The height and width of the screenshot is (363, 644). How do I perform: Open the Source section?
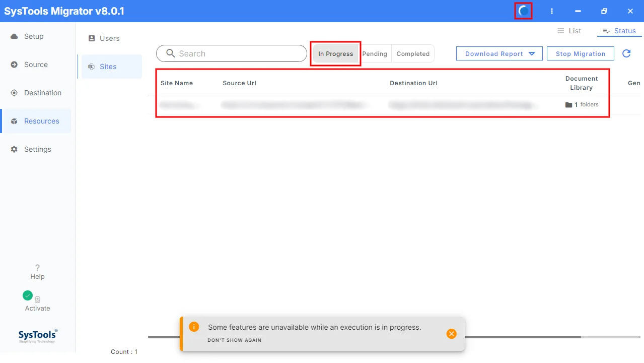point(36,65)
